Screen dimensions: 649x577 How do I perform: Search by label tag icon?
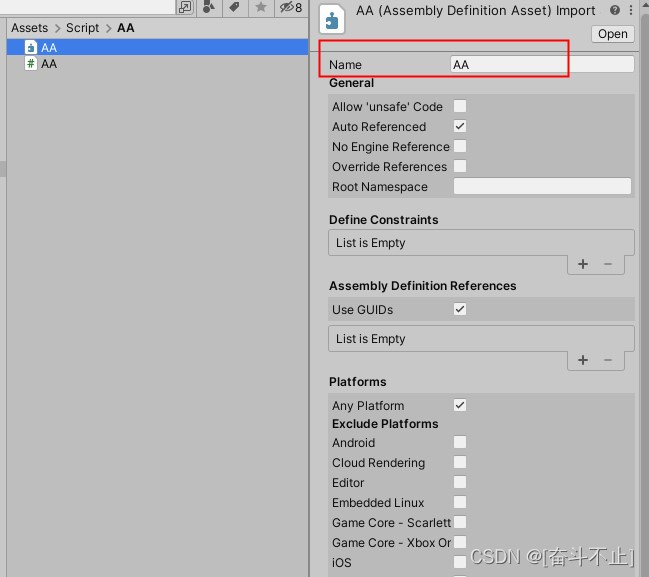pos(235,7)
